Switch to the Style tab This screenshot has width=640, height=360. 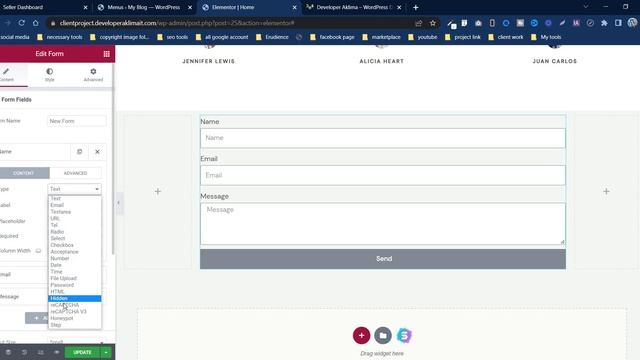tap(49, 75)
